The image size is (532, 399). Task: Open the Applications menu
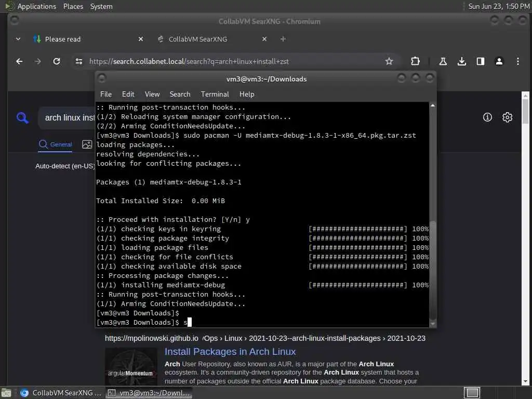pos(37,6)
